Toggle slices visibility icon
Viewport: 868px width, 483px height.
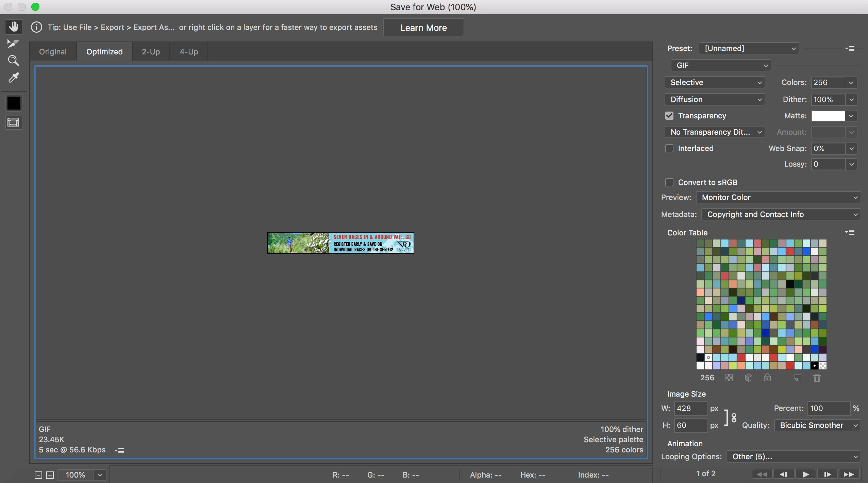click(x=14, y=122)
